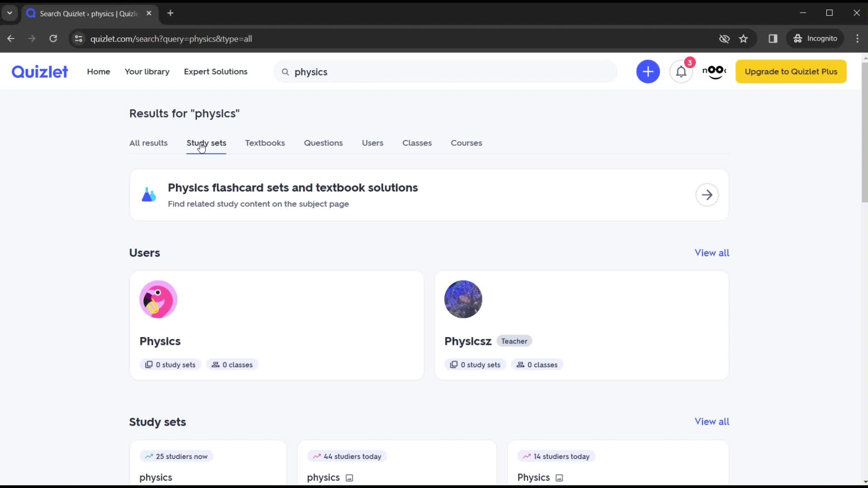Click the flamingo avatar of Physics user
Screen dimensions: 868x488
(158, 299)
